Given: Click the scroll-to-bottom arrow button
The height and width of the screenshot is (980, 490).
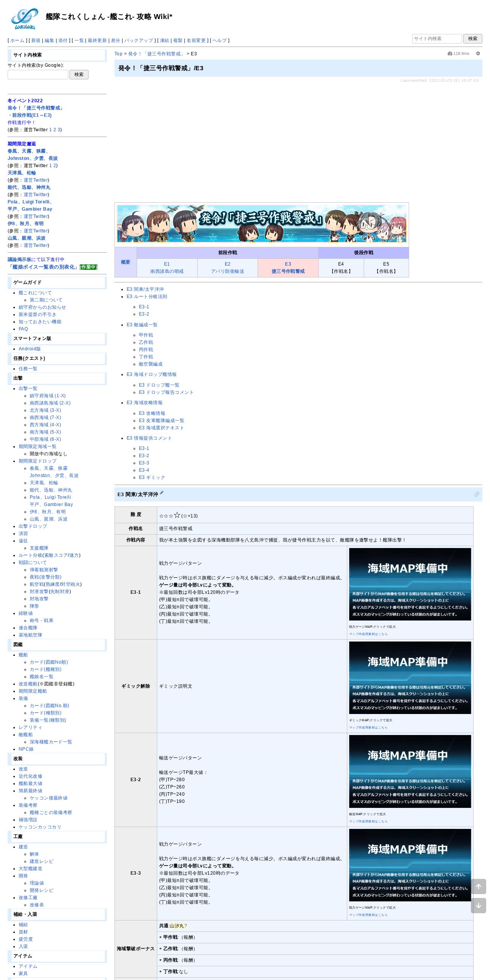Looking at the screenshot, I should tap(478, 906).
